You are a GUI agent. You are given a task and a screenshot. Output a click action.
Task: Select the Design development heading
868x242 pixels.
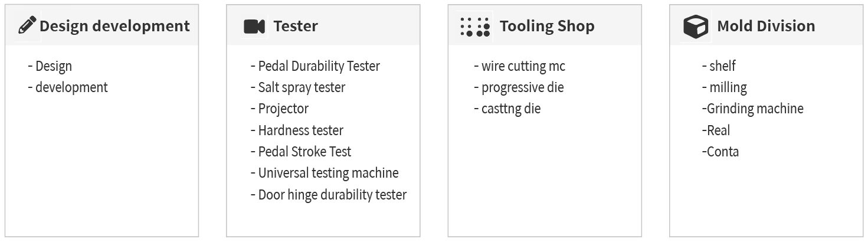114,27
